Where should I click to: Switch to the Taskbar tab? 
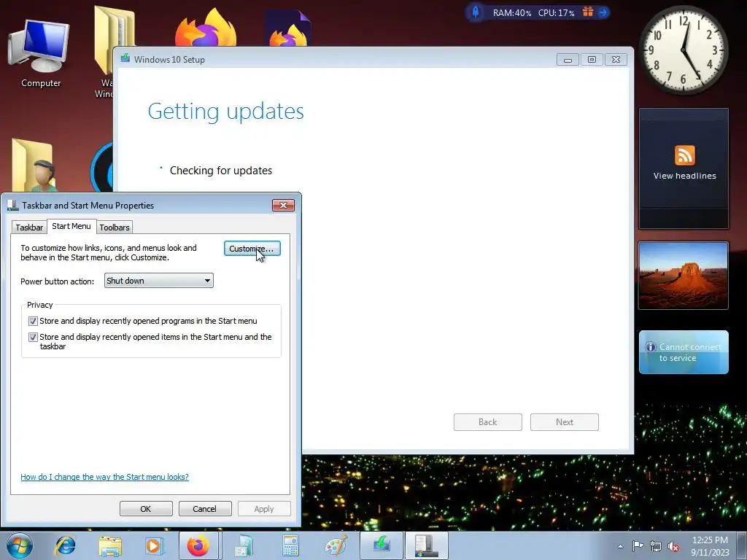tap(29, 227)
